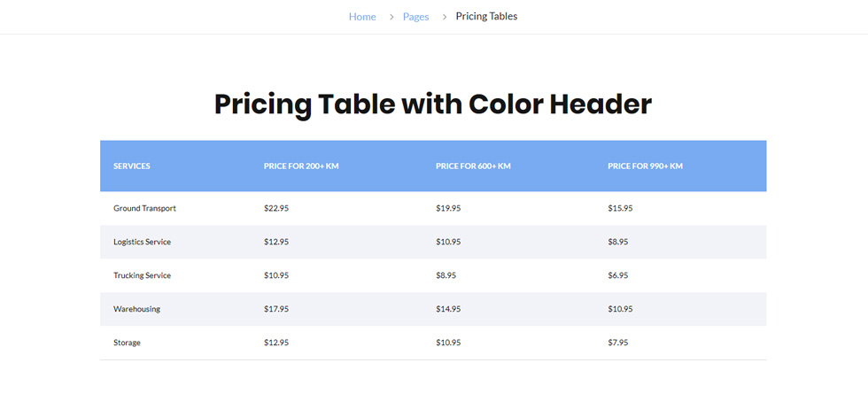Click the SERVICES column header
Screen dimensions: 868x417
132,166
